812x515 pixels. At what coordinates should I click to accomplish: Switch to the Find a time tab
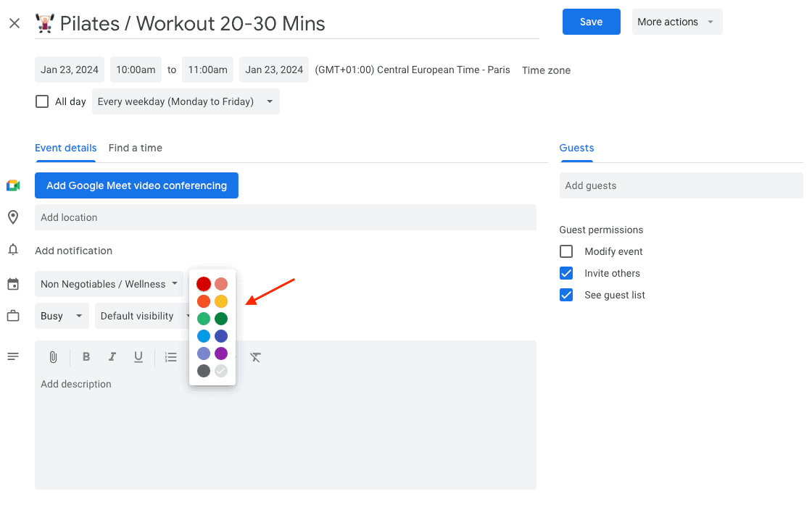135,148
